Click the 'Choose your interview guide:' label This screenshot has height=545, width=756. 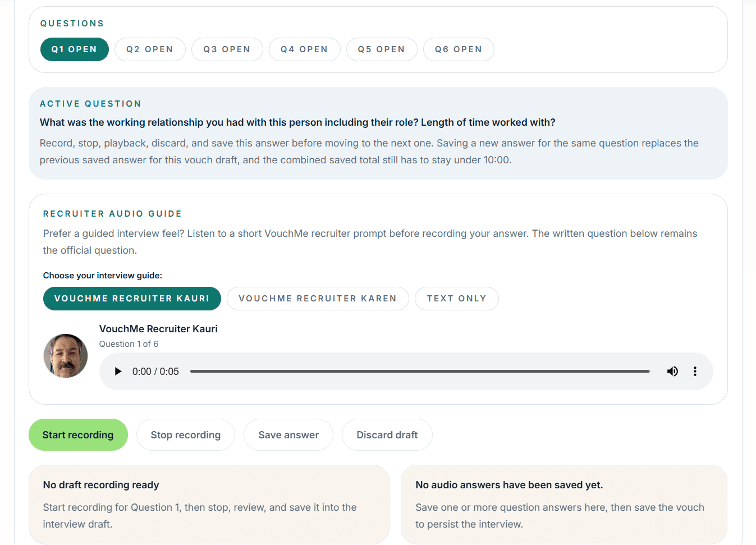pyautogui.click(x=103, y=276)
